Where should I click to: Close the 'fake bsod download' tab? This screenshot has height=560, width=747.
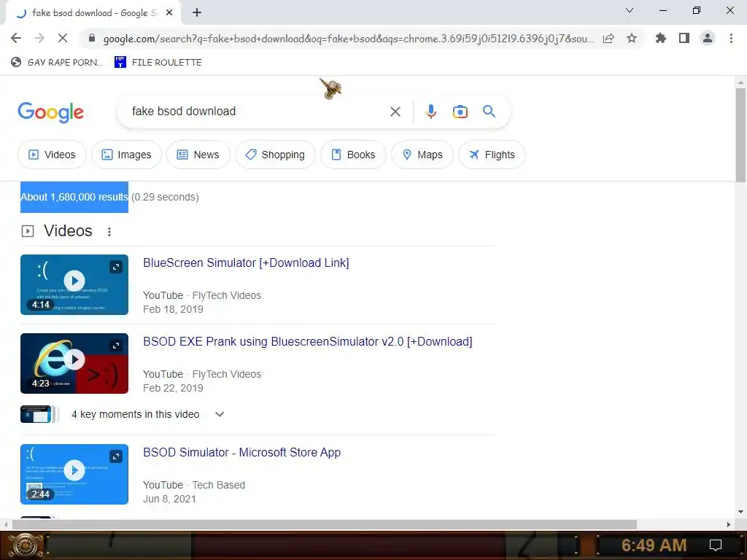click(169, 13)
